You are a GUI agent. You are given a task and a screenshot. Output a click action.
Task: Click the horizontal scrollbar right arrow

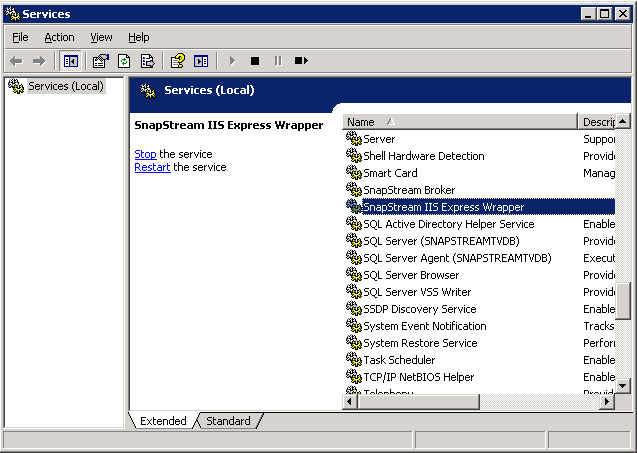(x=607, y=402)
